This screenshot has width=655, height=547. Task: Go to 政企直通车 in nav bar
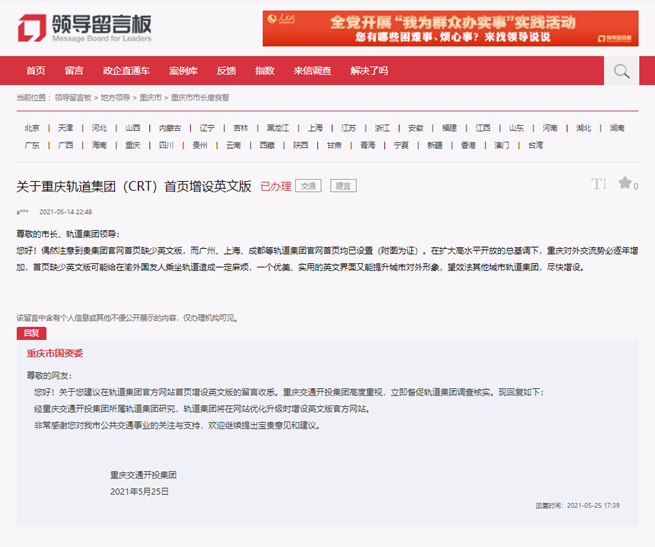point(126,71)
